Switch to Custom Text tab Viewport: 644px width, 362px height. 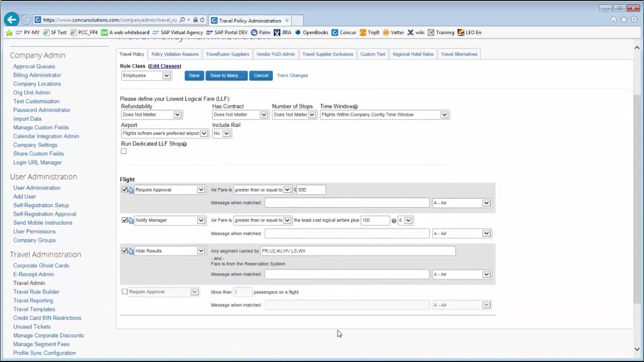(x=373, y=54)
